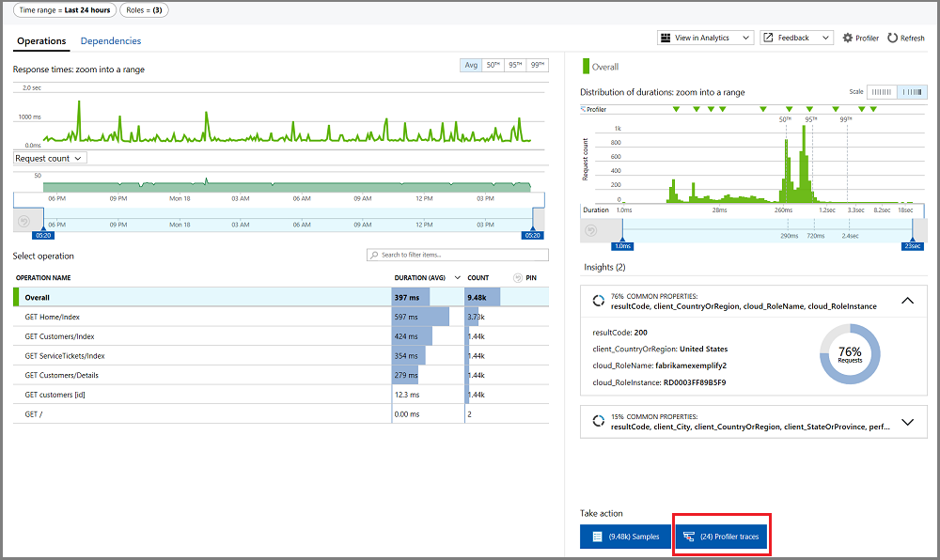Open the Request count dropdown
The height and width of the screenshot is (560, 940).
[51, 158]
